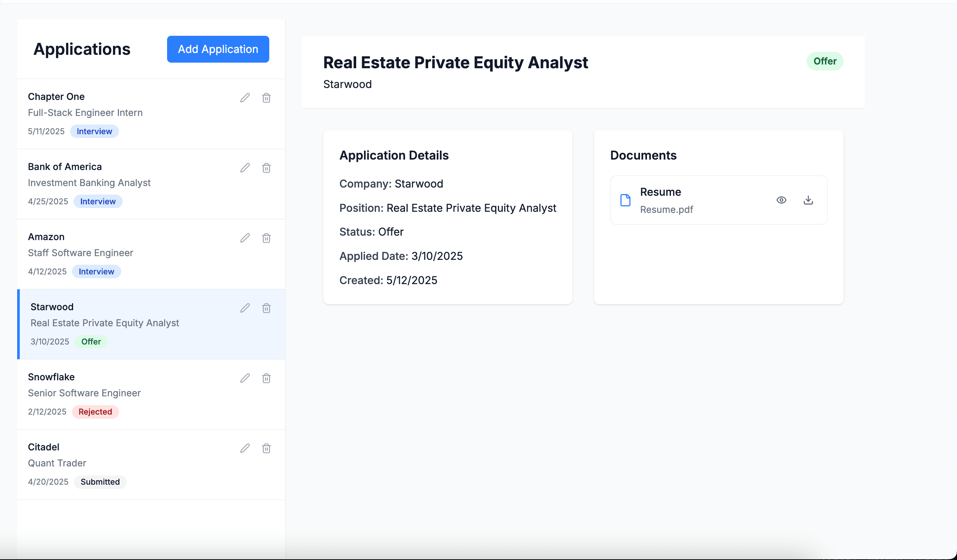
Task: Click the Resume.pdf file name
Action: [x=666, y=210]
